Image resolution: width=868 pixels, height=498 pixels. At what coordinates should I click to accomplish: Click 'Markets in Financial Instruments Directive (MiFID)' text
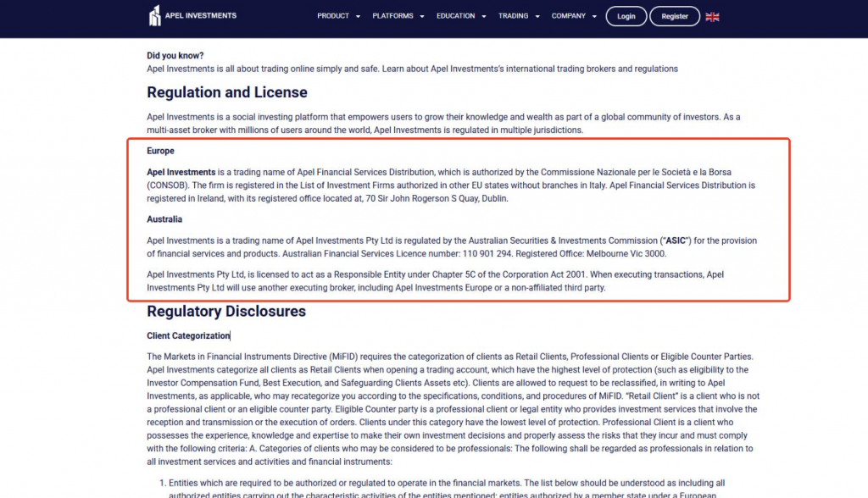click(261, 357)
